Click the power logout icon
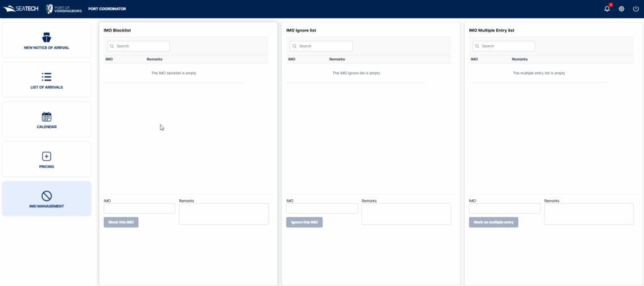 click(636, 9)
